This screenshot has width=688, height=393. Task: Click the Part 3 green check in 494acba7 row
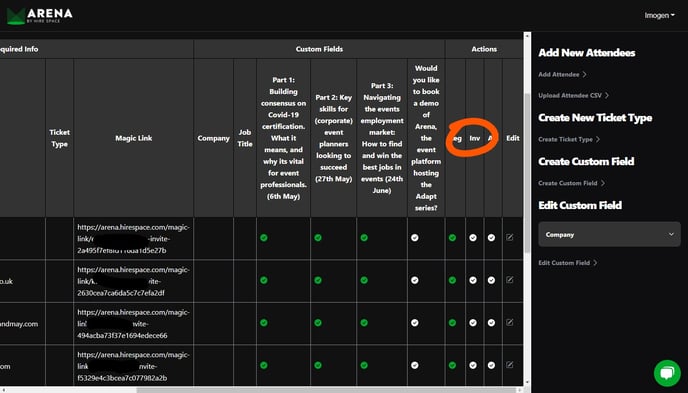pyautogui.click(x=364, y=323)
